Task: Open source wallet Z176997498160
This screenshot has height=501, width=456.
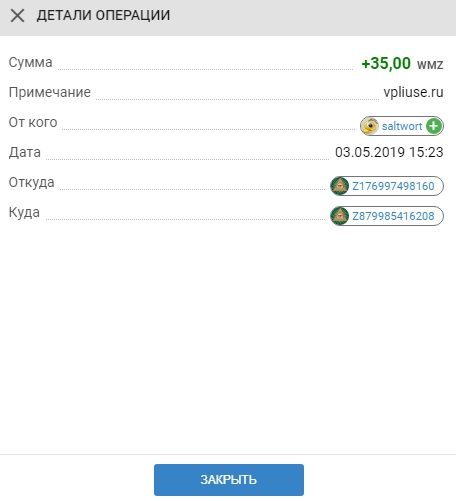Action: click(393, 186)
